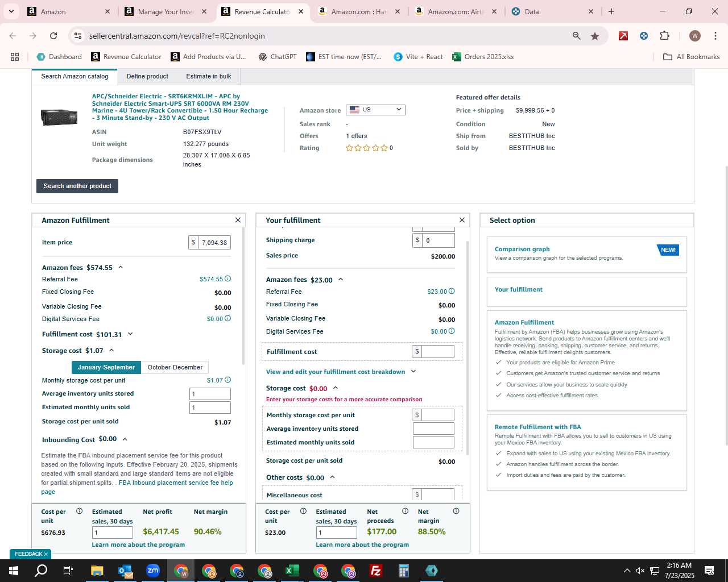The height and width of the screenshot is (582, 728).
Task: Open the tab search dropdown arrow
Action: (x=11, y=11)
